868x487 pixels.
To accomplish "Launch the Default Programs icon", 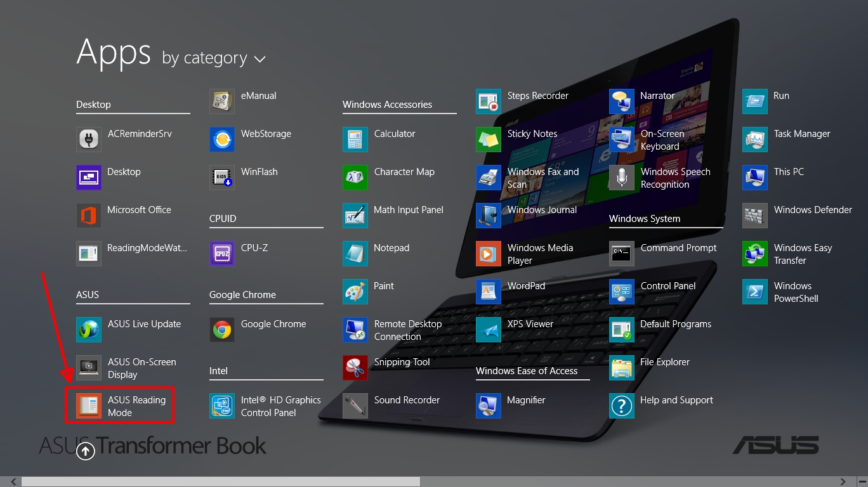I will pos(622,330).
